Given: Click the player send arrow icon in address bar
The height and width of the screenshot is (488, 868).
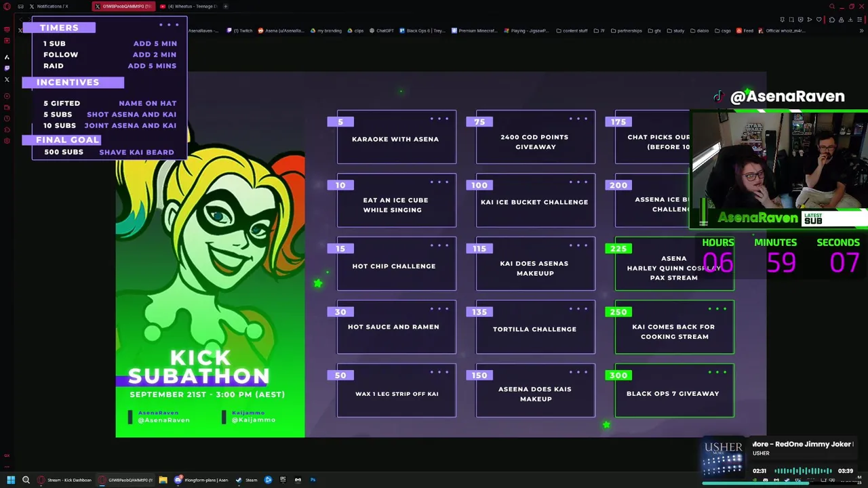Looking at the screenshot, I should point(809,20).
